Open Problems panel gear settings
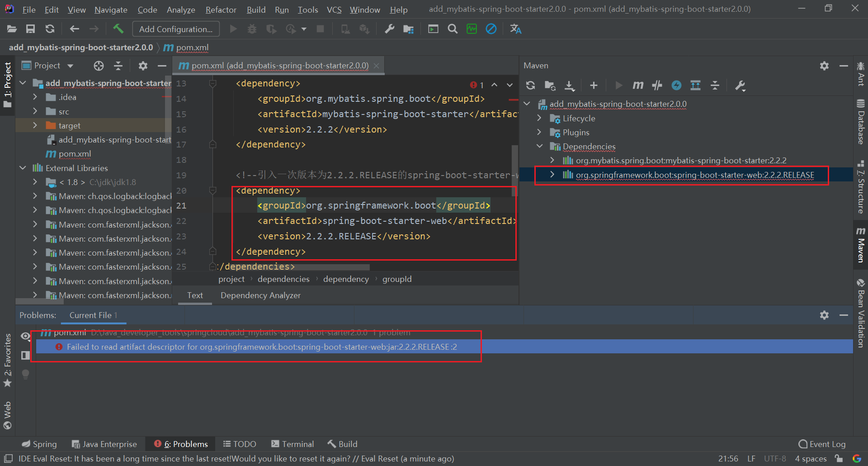The image size is (868, 466). [825, 315]
